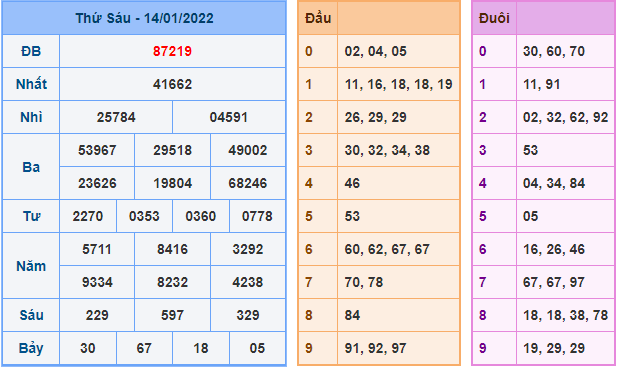Select Năm prize number 8232
The width and height of the screenshot is (617, 367).
tap(172, 282)
